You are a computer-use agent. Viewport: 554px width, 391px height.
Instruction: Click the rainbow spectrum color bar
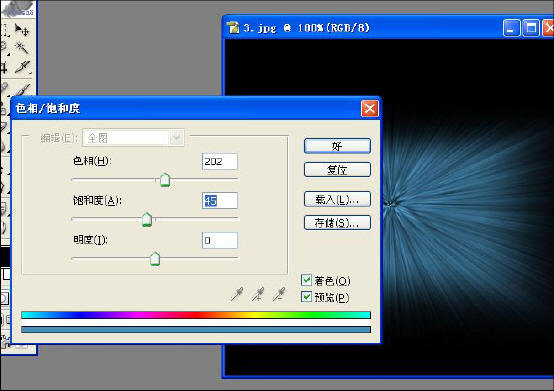pyautogui.click(x=196, y=315)
